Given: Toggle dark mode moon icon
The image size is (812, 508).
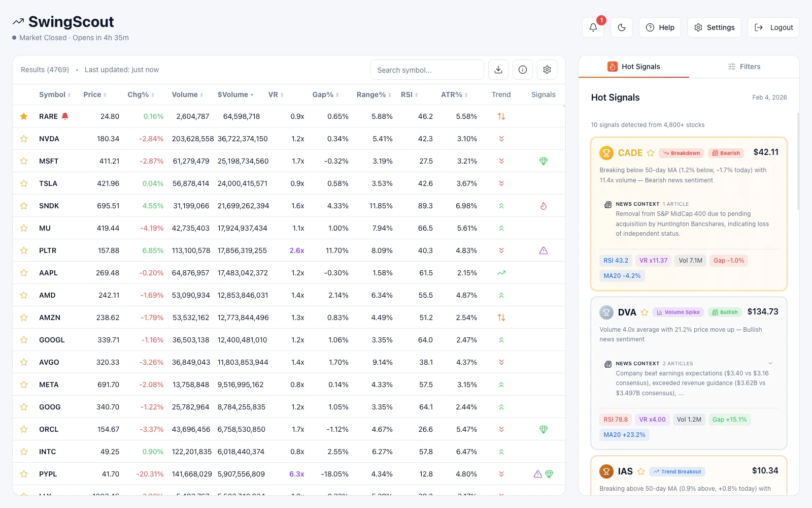Looking at the screenshot, I should pos(621,27).
